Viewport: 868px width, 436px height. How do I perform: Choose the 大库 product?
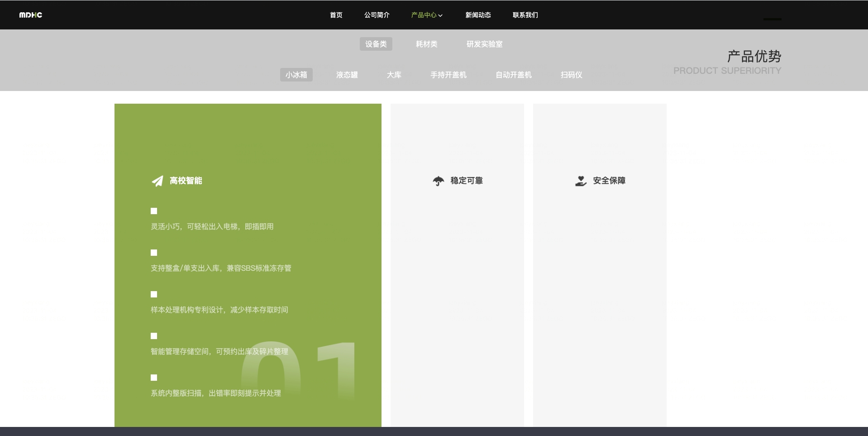[394, 75]
